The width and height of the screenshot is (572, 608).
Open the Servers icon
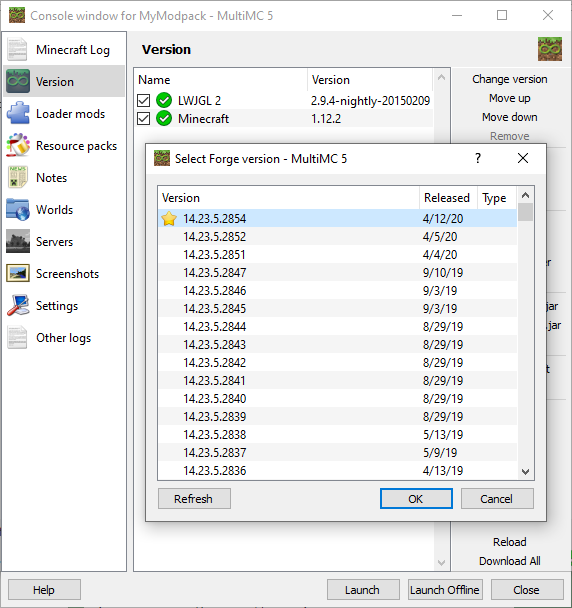coord(18,241)
